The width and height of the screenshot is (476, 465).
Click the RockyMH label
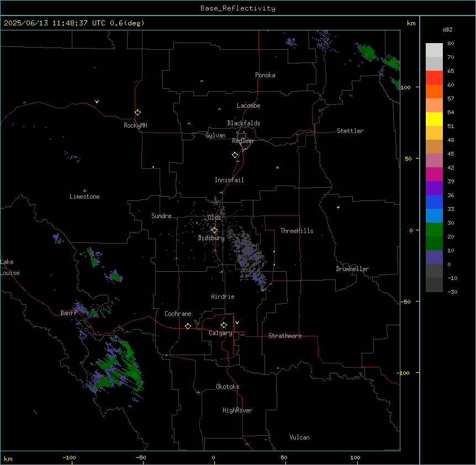pyautogui.click(x=135, y=125)
